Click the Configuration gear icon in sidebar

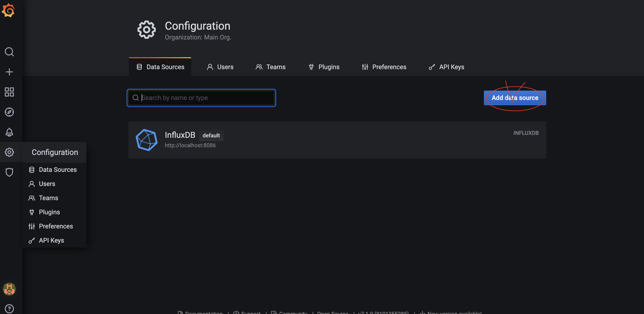tap(9, 152)
